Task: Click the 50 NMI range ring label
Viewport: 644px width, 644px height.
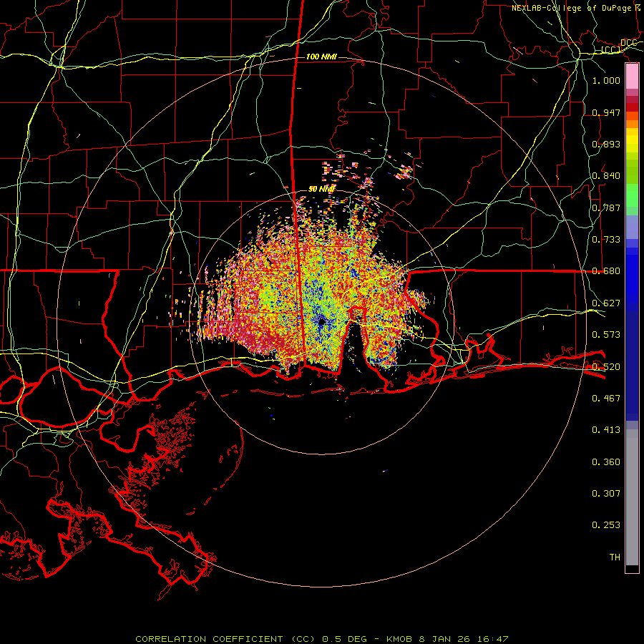Action: click(321, 189)
